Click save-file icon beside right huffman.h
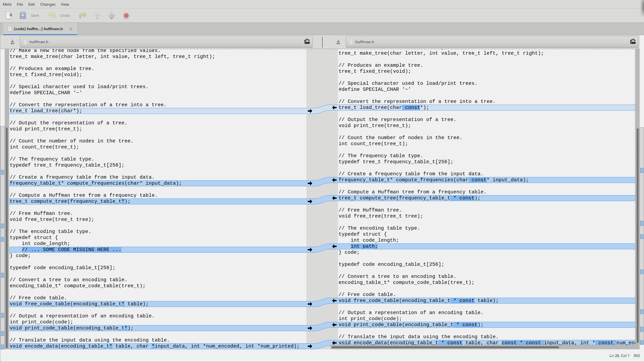 click(338, 42)
